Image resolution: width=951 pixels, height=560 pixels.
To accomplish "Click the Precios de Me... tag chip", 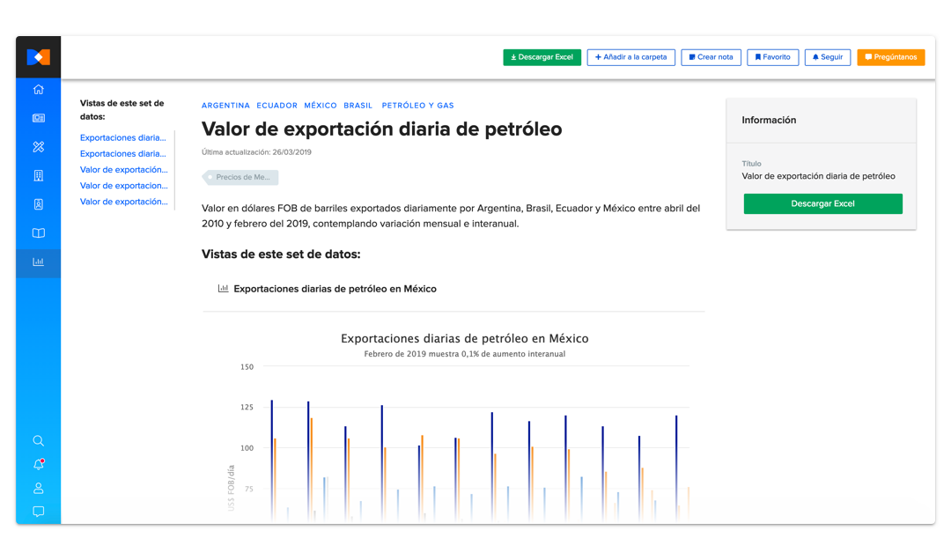I will [x=240, y=177].
